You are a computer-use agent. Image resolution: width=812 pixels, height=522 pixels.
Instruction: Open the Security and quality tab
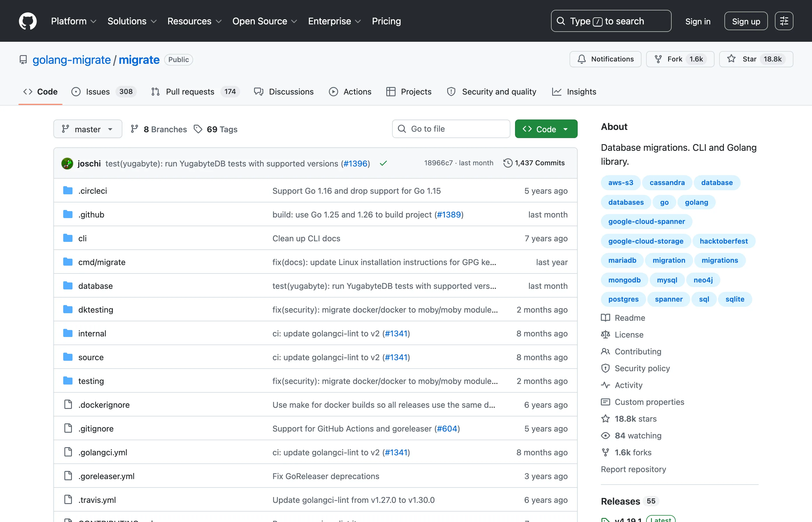(x=492, y=92)
